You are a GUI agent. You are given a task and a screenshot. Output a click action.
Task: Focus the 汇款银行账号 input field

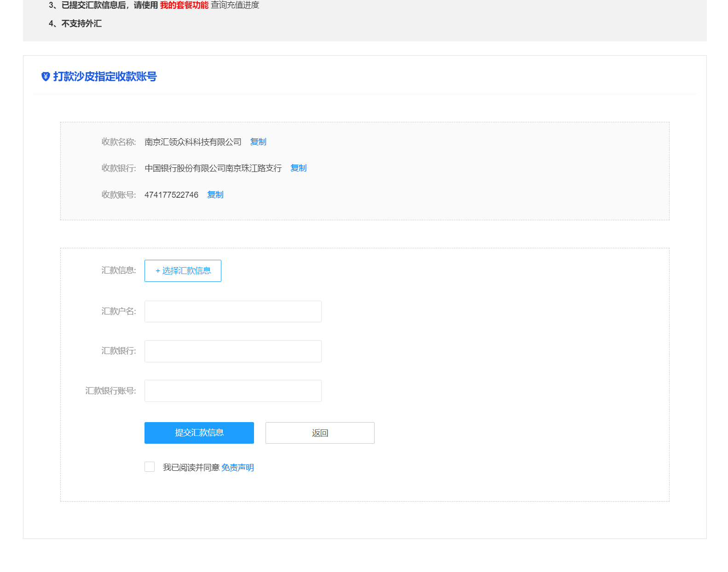[x=233, y=391]
